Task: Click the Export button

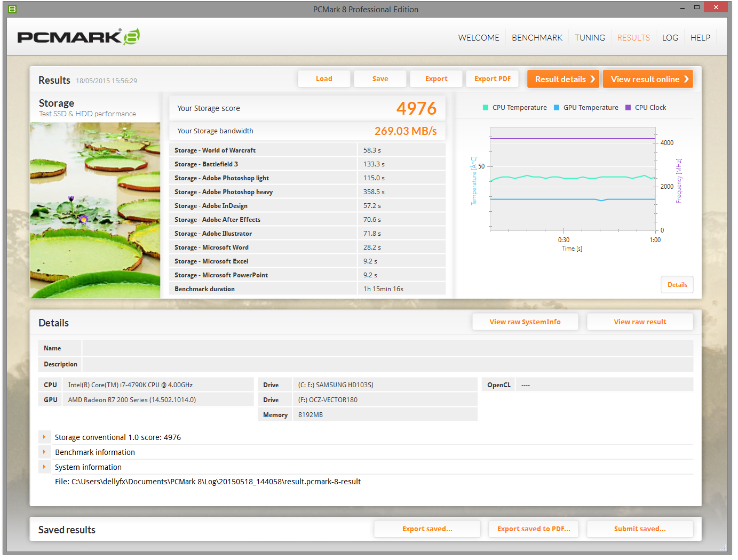Action: [436, 79]
